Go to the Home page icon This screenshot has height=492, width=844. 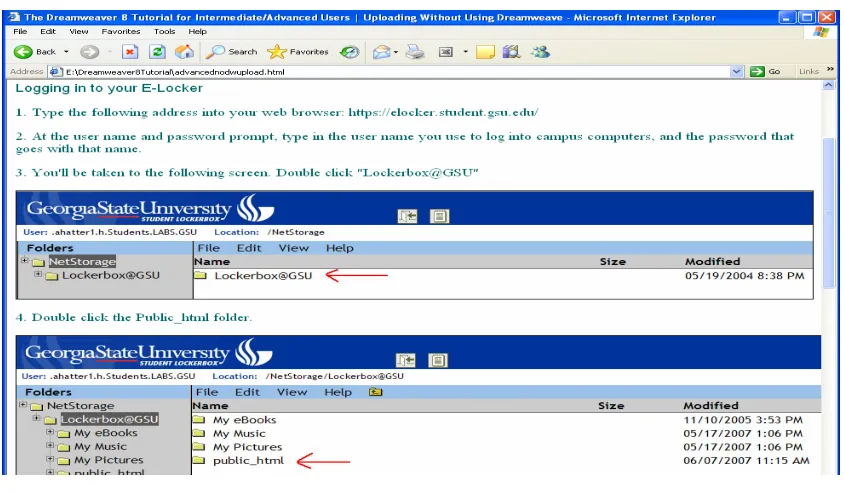184,52
